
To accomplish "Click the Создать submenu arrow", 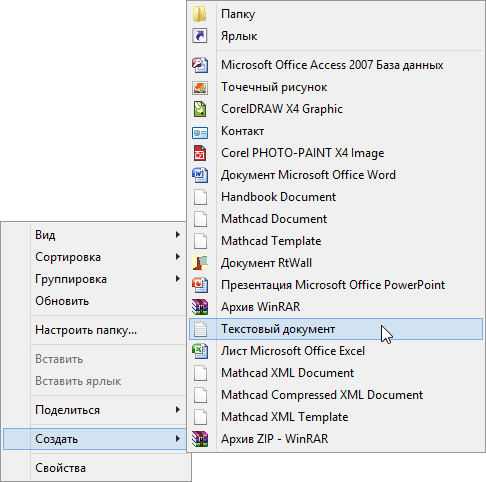I will click(178, 439).
